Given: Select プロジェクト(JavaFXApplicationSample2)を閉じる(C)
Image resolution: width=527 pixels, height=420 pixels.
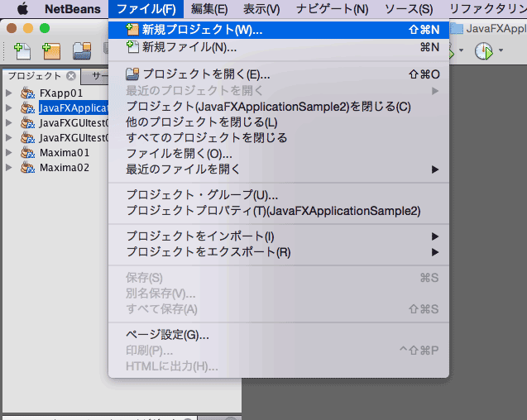Looking at the screenshot, I should coord(279,107).
